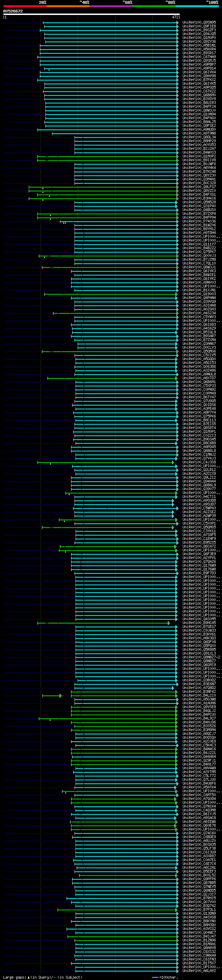
Task: Click the orange ~40% identity legend bar
Action: (x=68, y=7)
